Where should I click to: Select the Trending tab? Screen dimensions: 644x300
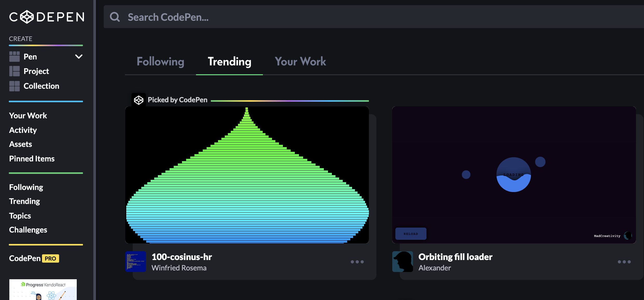(x=229, y=62)
